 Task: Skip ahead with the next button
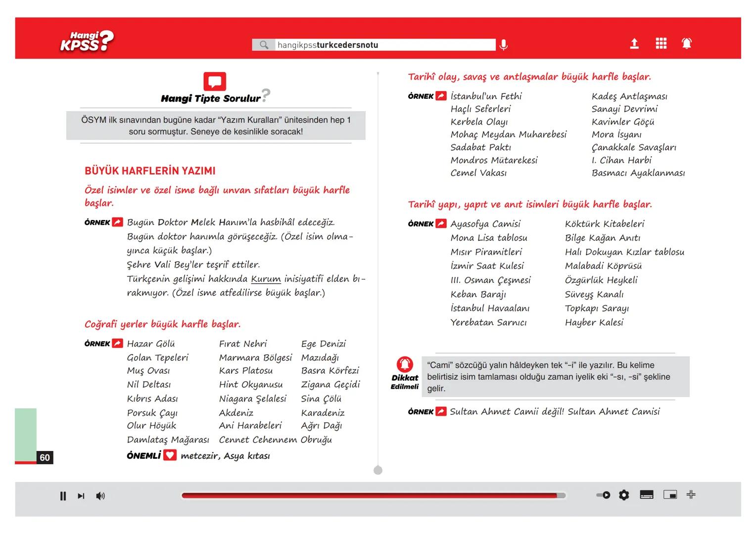pyautogui.click(x=81, y=496)
